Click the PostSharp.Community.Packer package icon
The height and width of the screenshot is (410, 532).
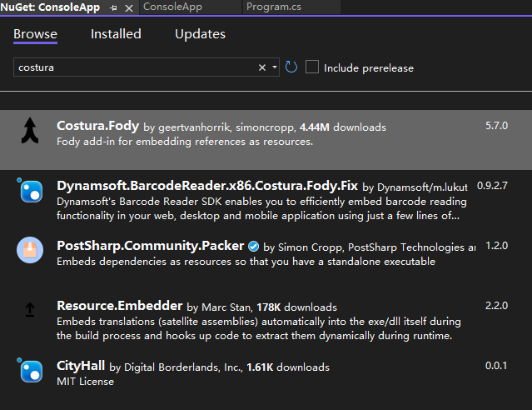[30, 250]
